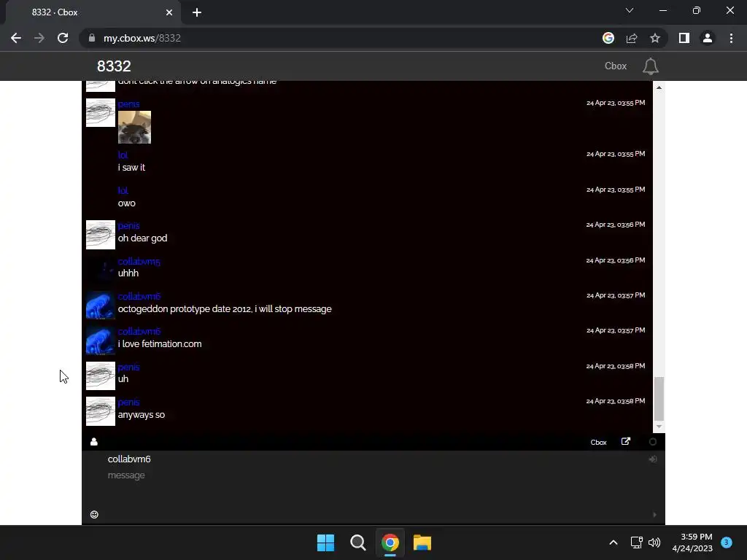Image resolution: width=747 pixels, height=560 pixels.
Task: Open chat in pop-out window icon
Action: point(625,441)
